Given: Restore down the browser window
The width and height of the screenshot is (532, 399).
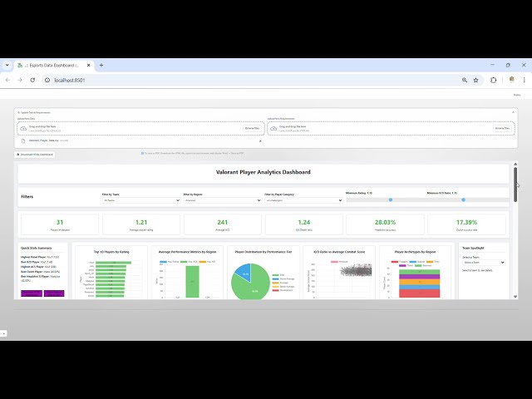Looking at the screenshot, I should tap(508, 65).
